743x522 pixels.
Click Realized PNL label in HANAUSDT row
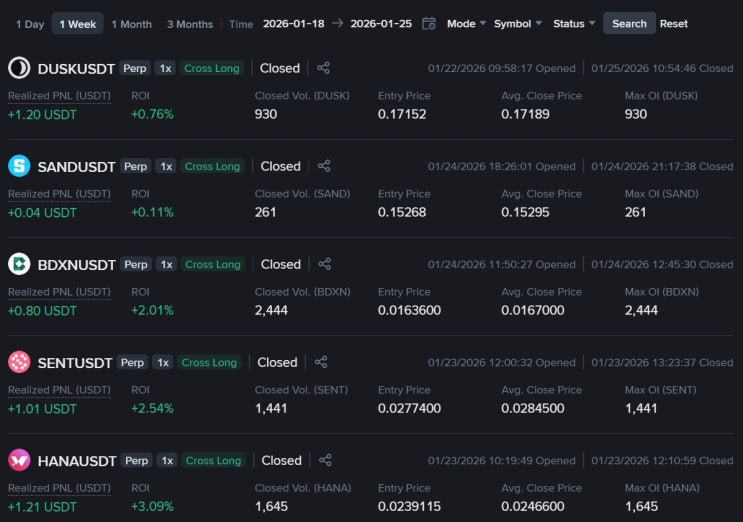pyautogui.click(x=59, y=488)
